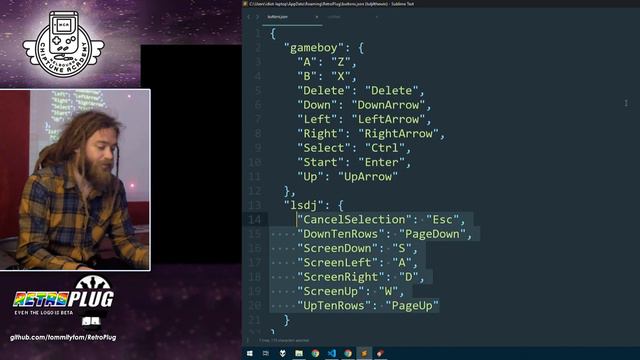
Task: Click the "ScreenUp" key
Action: coord(331,291)
